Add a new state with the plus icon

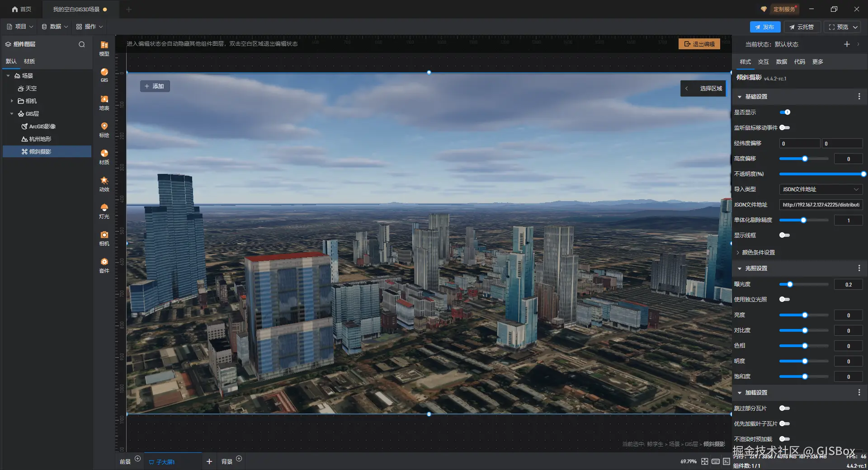847,44
